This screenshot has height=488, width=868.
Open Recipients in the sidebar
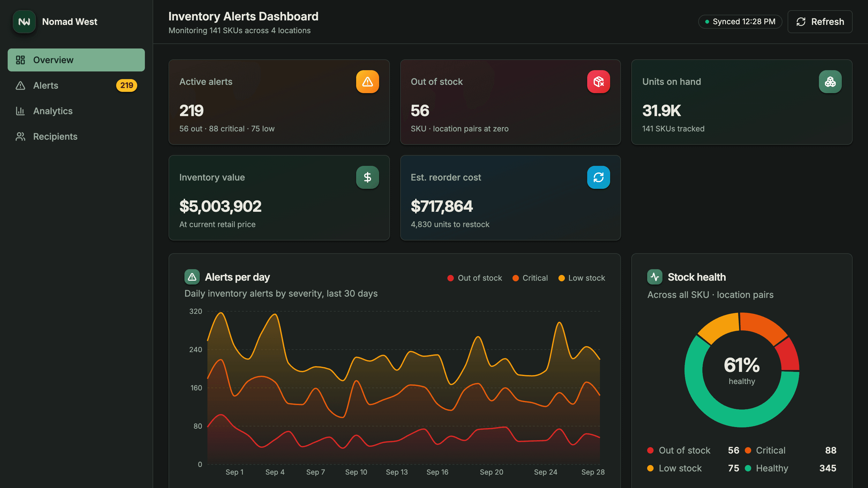(76, 137)
